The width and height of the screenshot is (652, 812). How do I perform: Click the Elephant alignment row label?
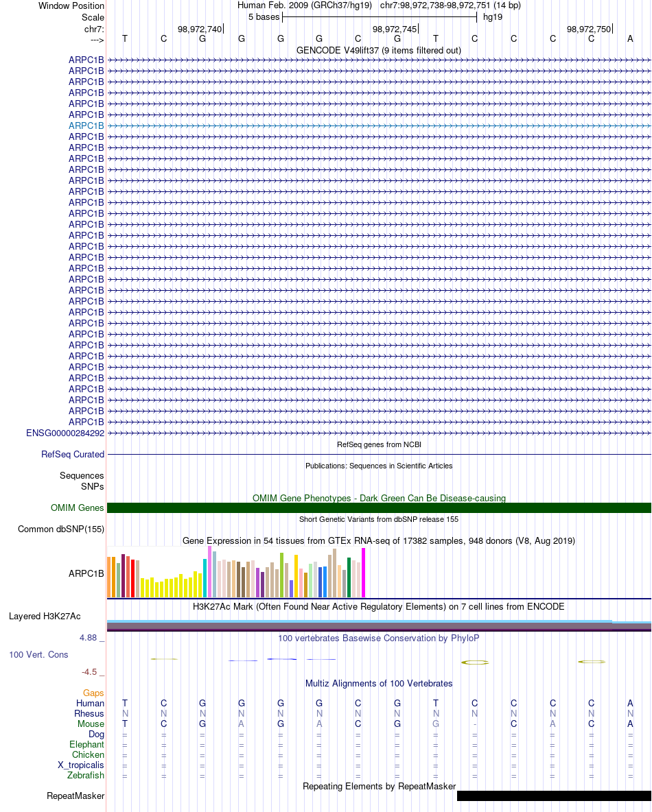[x=86, y=744]
